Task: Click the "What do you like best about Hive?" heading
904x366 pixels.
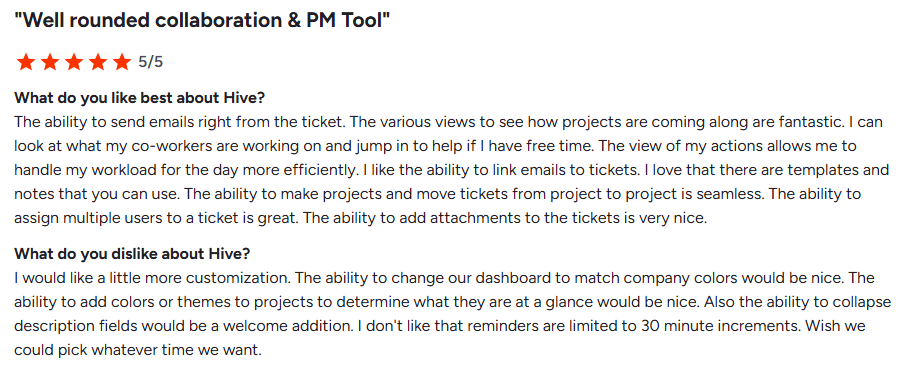Action: 140,97
